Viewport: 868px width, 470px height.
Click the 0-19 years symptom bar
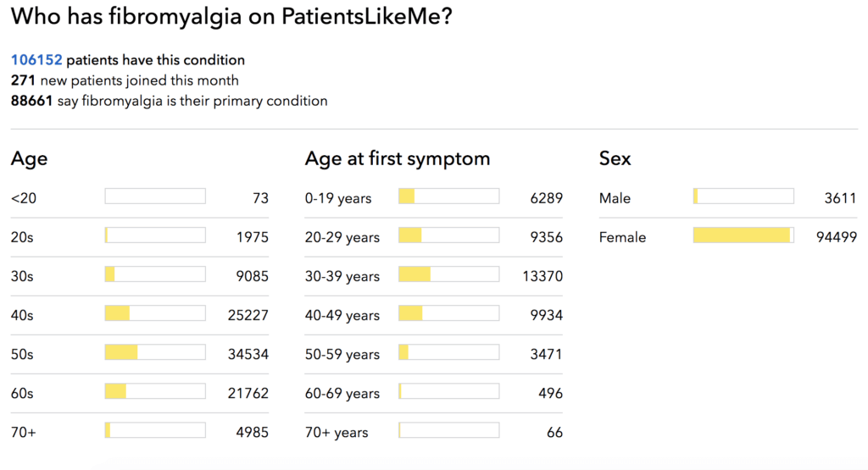tap(449, 196)
